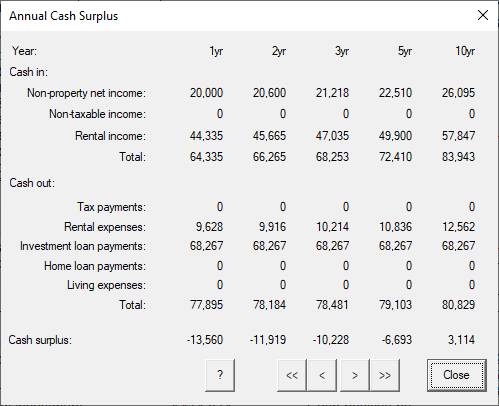Go back one year with < button
This screenshot has width=499, height=406.
[322, 375]
